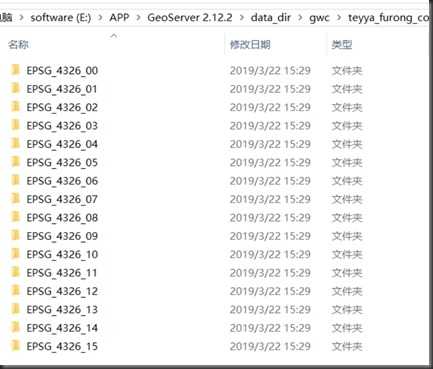Select the EPSG_4326_02 folder name

(62, 107)
